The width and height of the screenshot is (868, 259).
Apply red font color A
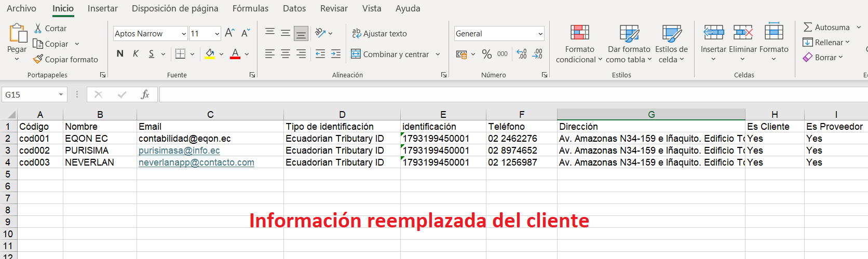click(x=235, y=53)
